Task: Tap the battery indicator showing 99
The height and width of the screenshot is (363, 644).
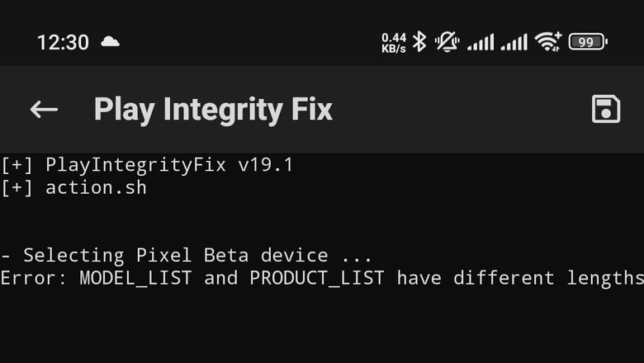Action: point(588,42)
